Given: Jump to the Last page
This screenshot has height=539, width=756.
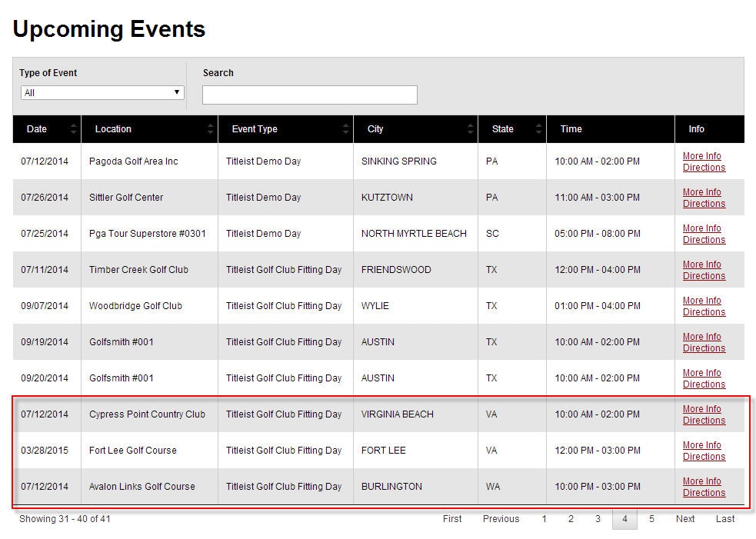Looking at the screenshot, I should [x=725, y=519].
